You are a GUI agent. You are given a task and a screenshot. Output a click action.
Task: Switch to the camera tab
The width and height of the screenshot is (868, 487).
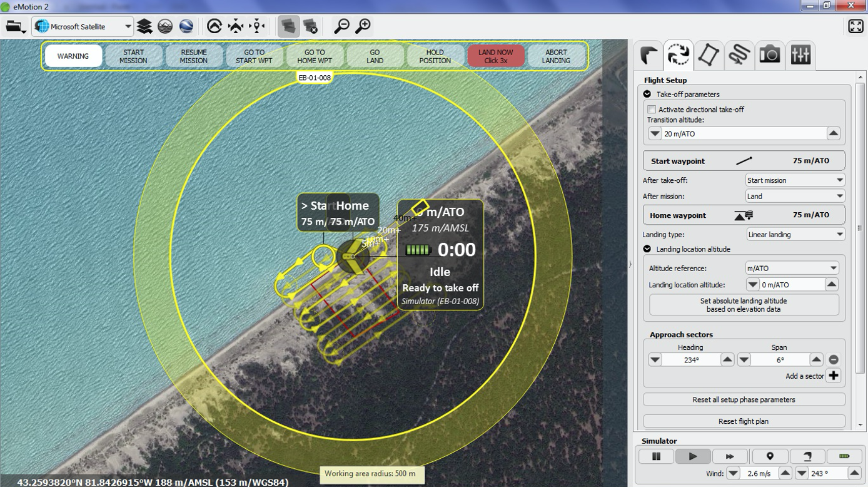(x=770, y=55)
